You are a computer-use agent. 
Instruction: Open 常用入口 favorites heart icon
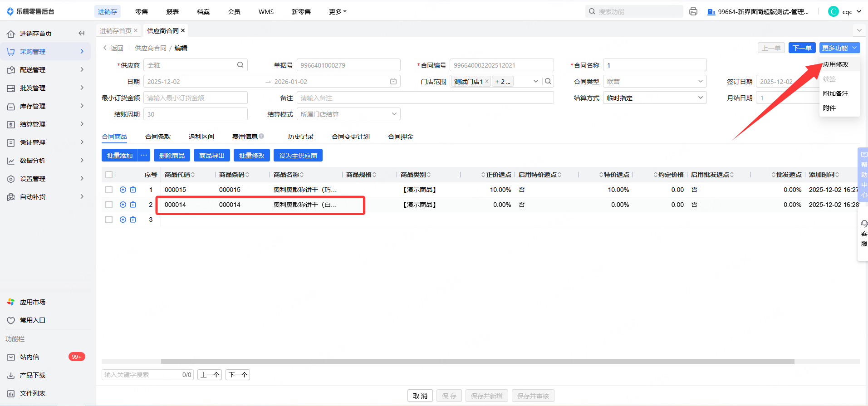(11, 320)
